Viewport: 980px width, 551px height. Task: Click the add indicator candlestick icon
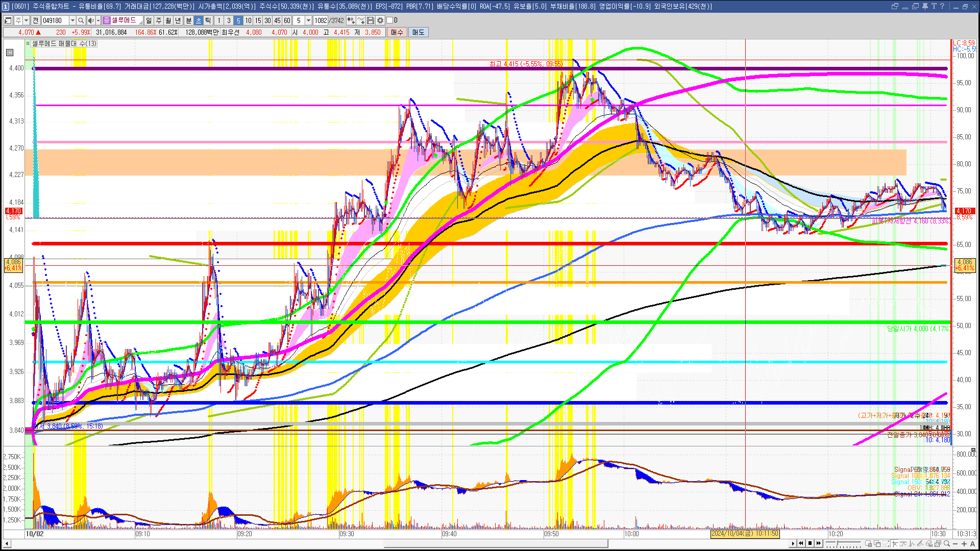point(351,20)
